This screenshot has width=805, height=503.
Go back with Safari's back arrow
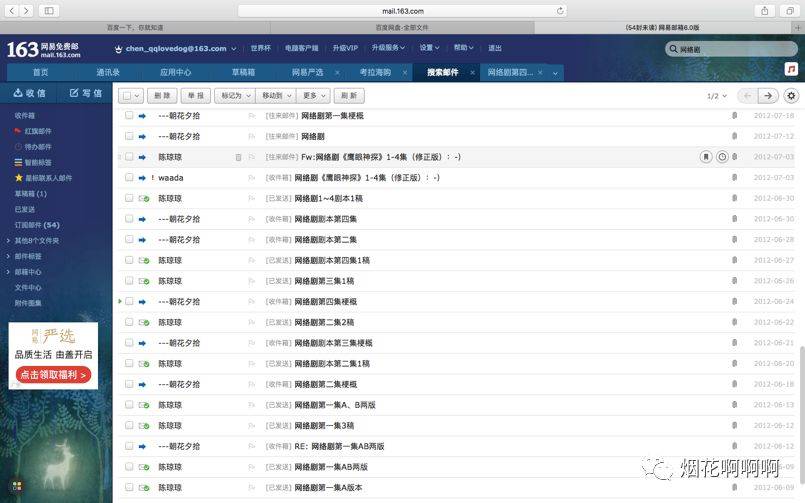[12, 11]
